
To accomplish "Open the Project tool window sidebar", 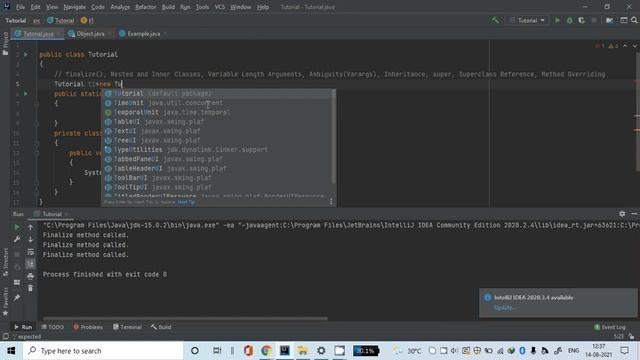I will coord(5,44).
